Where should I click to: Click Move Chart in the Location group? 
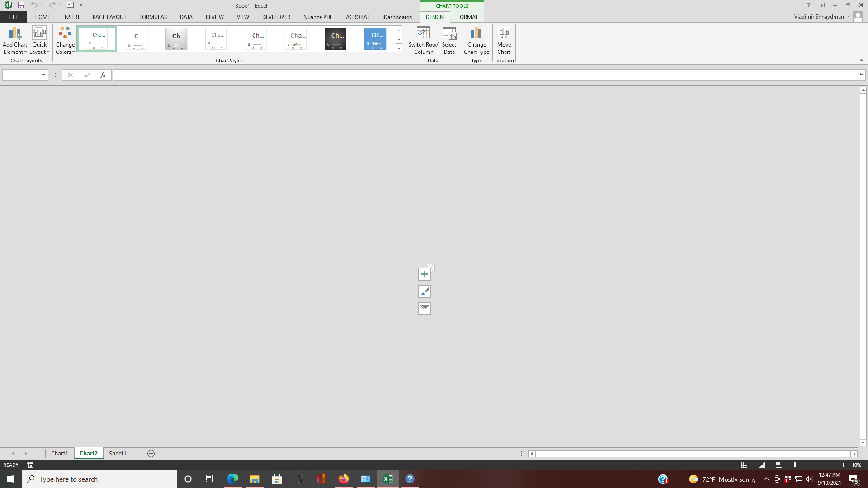[504, 41]
